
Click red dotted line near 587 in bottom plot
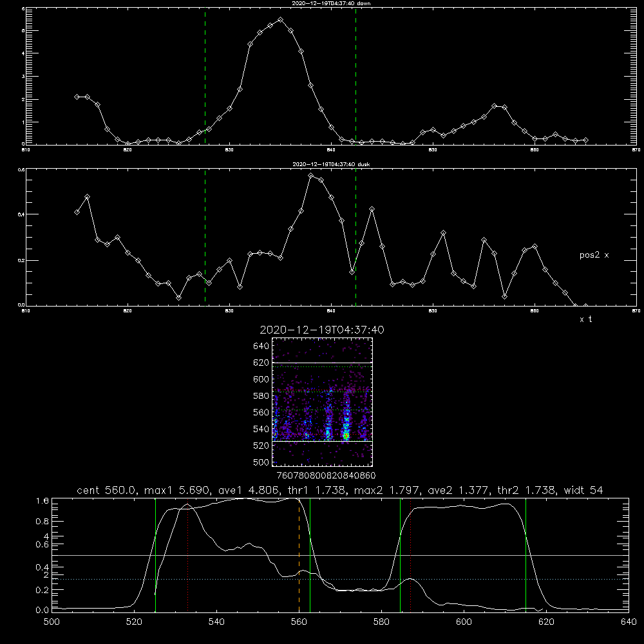410,555
